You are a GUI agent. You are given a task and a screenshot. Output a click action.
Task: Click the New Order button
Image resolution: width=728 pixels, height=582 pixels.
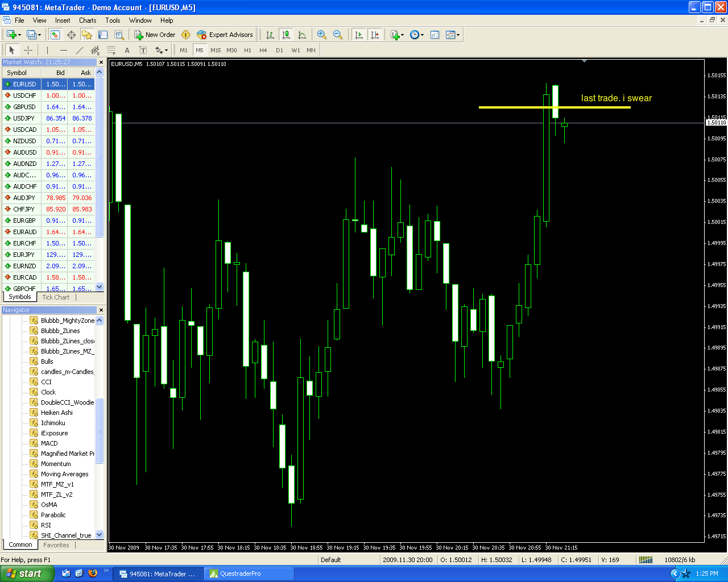click(x=155, y=35)
